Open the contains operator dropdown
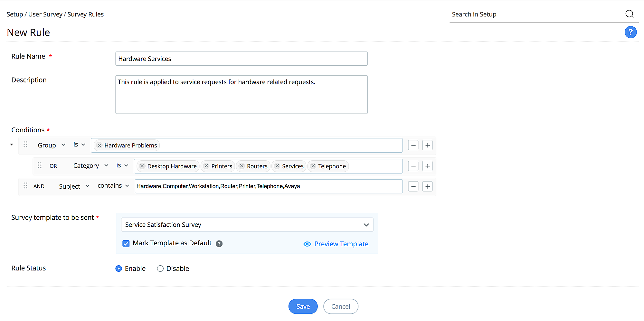644x321 pixels. pyautogui.click(x=113, y=186)
